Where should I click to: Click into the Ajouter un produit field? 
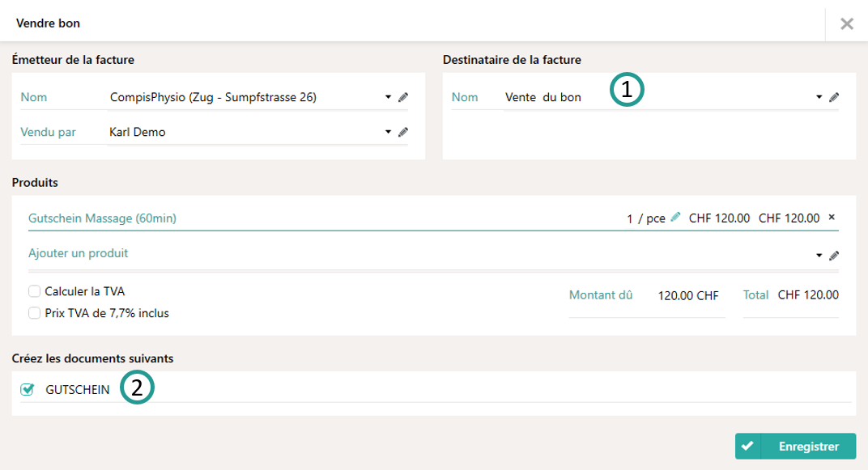tap(324, 254)
